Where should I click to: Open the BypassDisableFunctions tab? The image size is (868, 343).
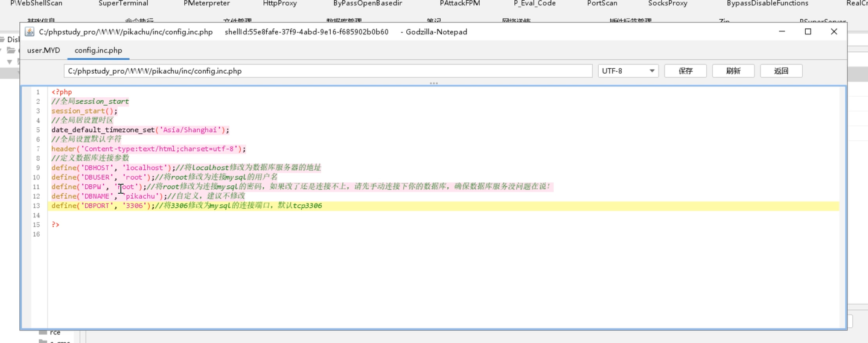coord(767,4)
